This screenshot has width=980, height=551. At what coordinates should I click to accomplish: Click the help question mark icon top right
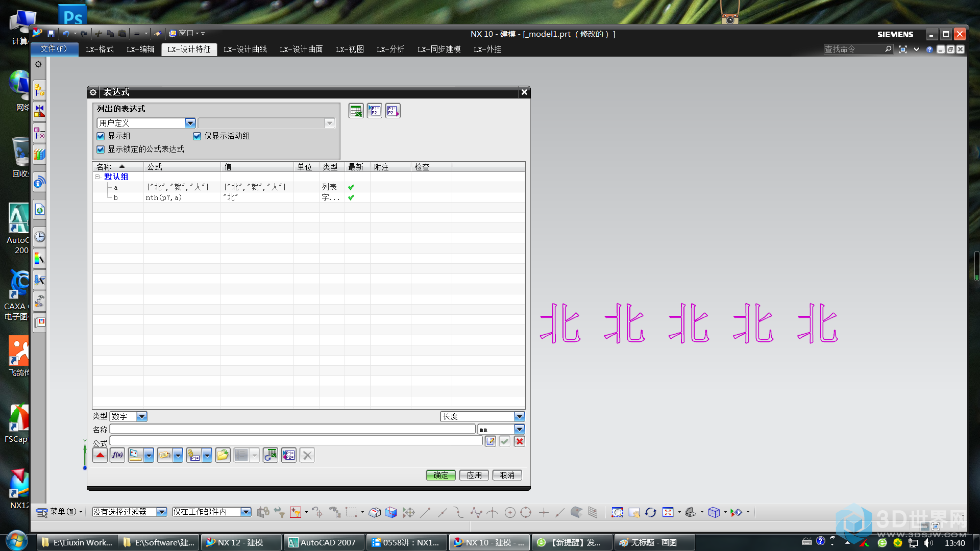929,49
